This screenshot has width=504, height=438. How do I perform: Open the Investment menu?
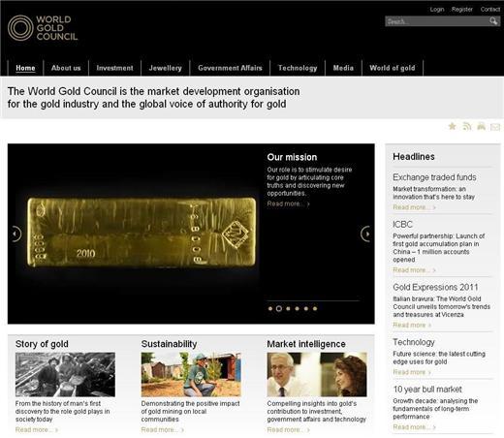pos(114,68)
